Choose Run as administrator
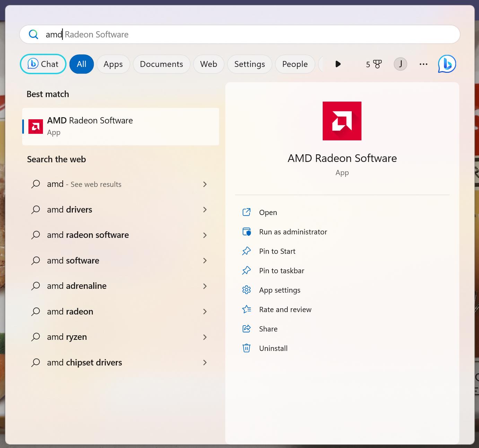 click(293, 232)
